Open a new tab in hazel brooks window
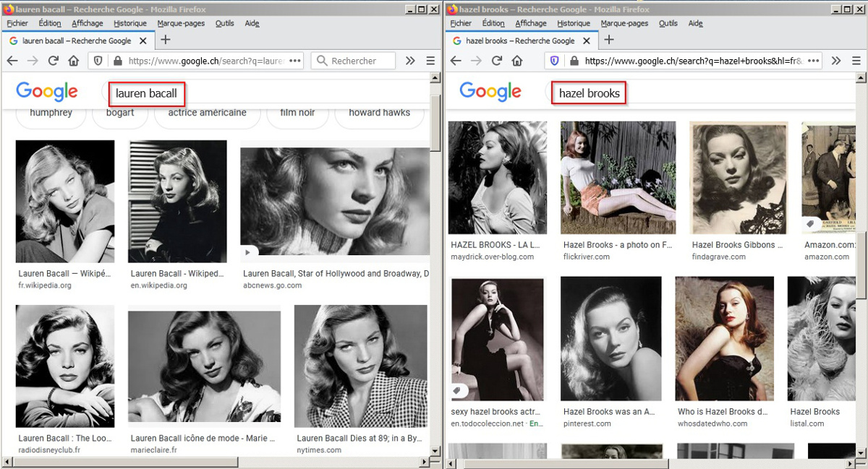The image size is (868, 469). point(609,40)
